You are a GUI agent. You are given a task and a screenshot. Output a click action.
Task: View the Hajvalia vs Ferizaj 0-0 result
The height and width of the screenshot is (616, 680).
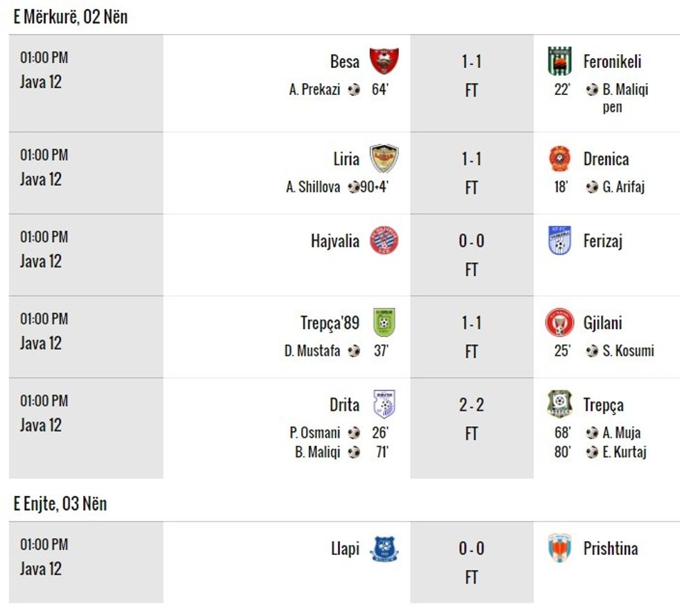click(x=471, y=241)
